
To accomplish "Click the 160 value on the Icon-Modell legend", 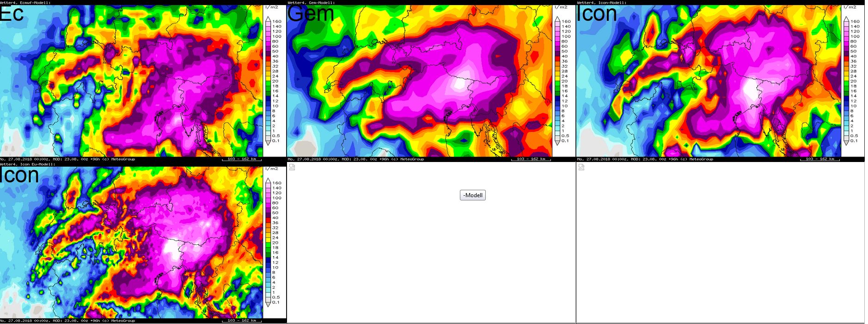I will pyautogui.click(x=855, y=21).
